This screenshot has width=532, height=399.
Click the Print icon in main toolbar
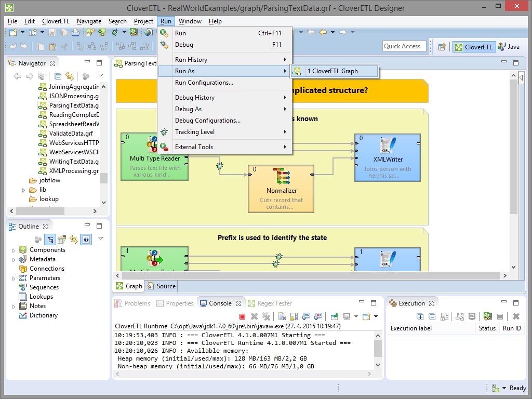tap(75, 33)
